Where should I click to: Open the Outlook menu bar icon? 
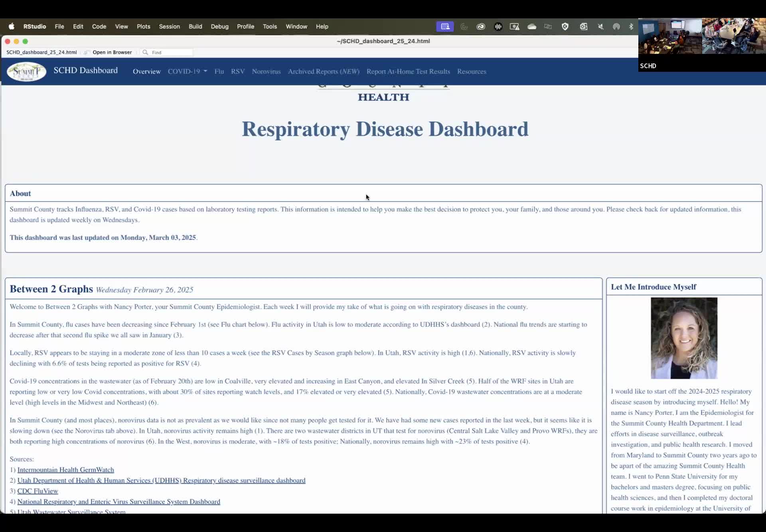(x=583, y=27)
